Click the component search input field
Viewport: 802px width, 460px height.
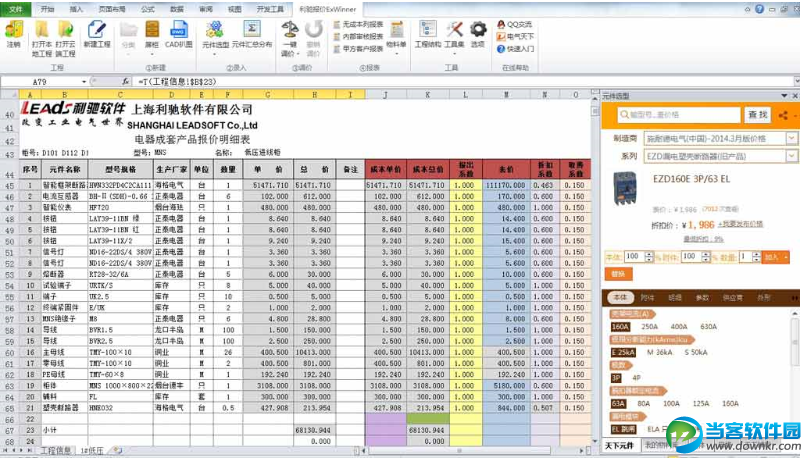click(x=679, y=115)
